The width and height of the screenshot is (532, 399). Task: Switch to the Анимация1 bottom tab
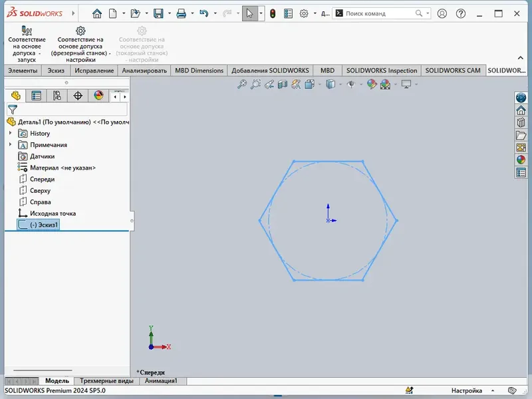click(161, 380)
